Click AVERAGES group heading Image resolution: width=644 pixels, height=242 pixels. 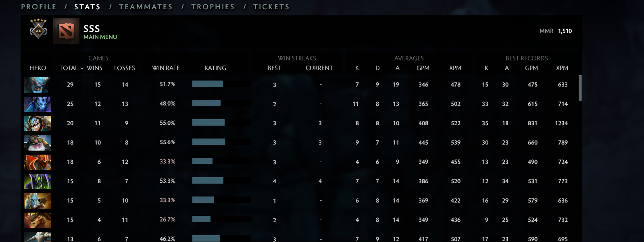click(409, 58)
